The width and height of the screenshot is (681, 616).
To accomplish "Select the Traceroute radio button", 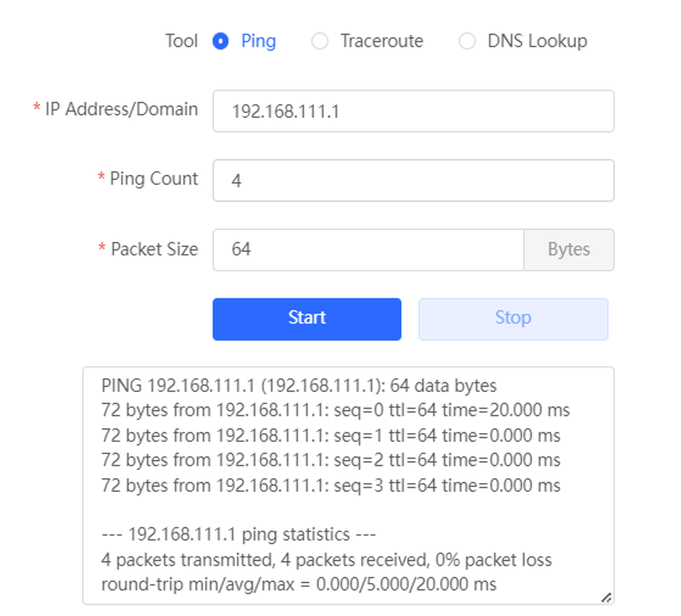I will (320, 41).
